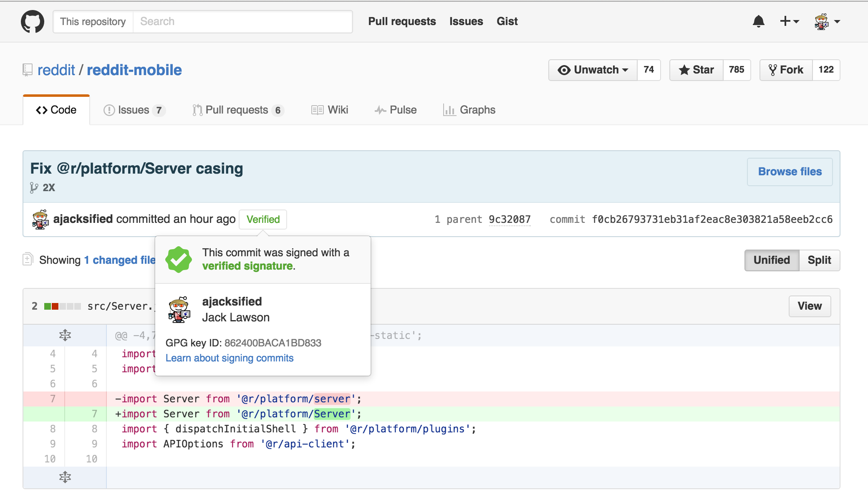The image size is (868, 500).
Task: Select Unified diff view
Action: [x=771, y=260]
